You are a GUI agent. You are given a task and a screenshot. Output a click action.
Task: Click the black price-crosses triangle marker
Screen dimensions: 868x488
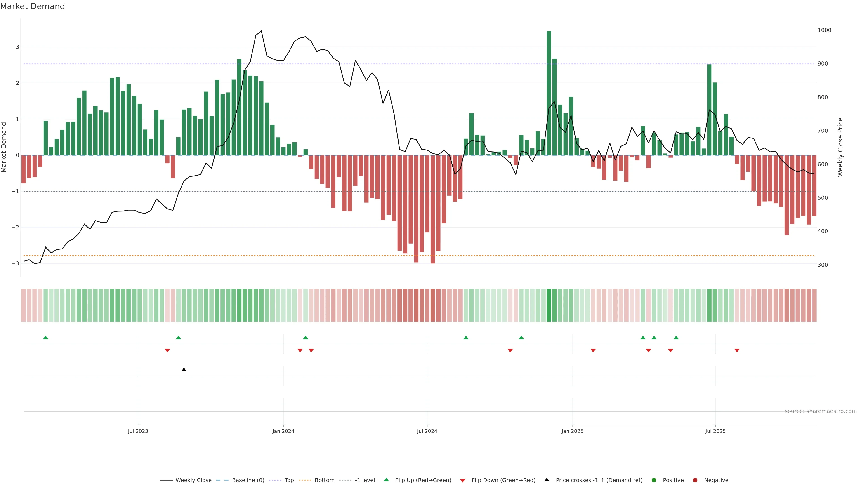tap(184, 370)
